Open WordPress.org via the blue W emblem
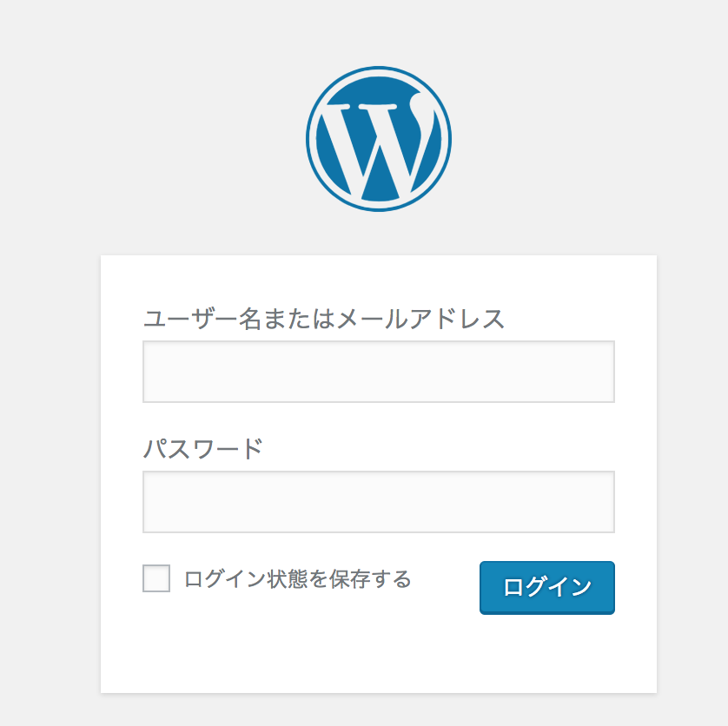The image size is (728, 726). (x=379, y=139)
